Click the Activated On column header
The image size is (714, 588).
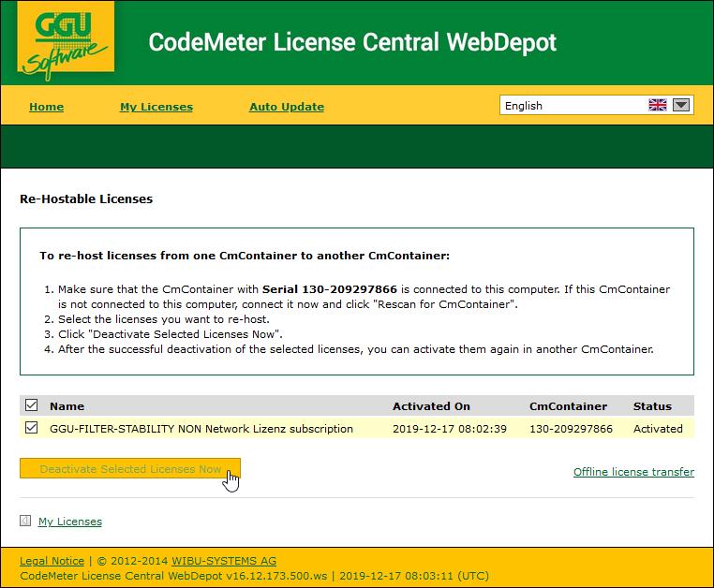coord(431,406)
